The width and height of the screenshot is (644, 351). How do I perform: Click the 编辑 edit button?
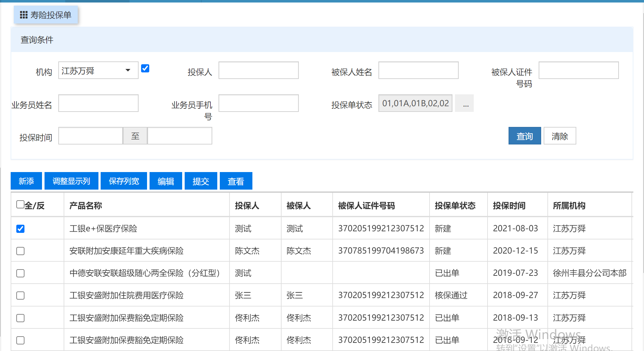tap(166, 181)
